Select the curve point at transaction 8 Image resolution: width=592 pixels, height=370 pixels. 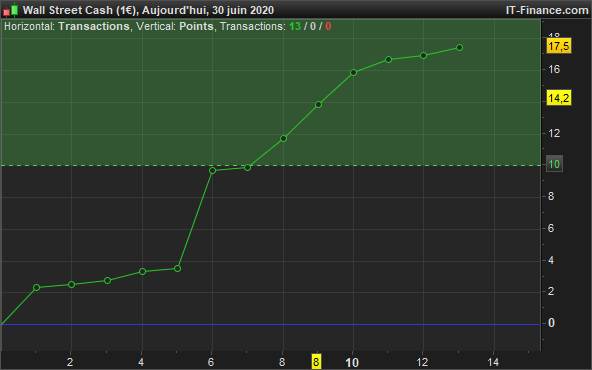(284, 139)
